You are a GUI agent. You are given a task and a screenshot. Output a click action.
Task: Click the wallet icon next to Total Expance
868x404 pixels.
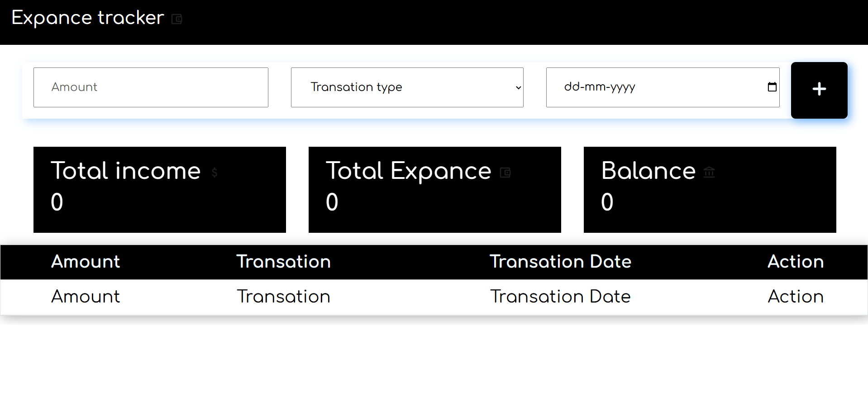[506, 172]
